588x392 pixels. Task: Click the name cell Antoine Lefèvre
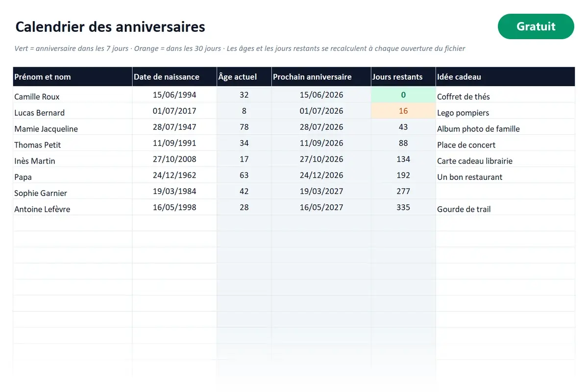tap(73, 207)
